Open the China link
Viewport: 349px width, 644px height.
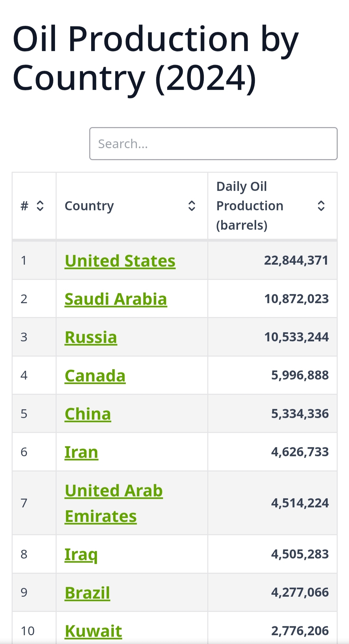88,414
